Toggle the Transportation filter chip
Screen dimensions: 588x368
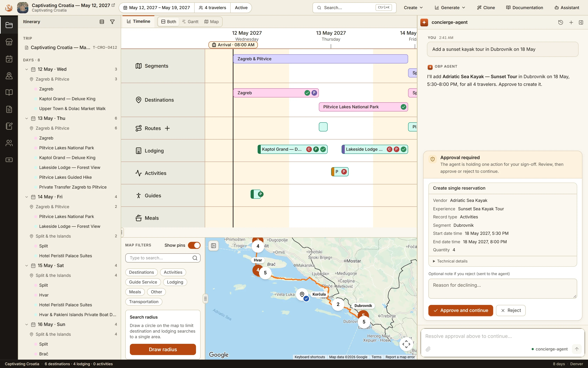click(x=144, y=302)
